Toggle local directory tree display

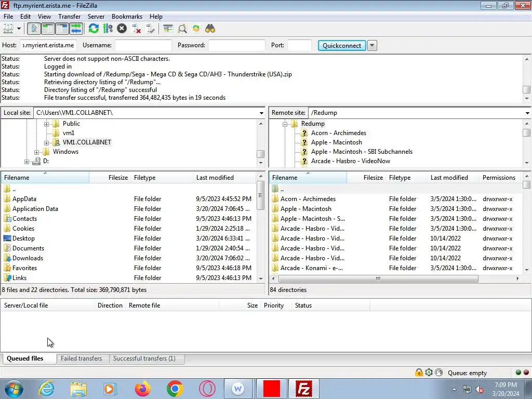(48, 29)
